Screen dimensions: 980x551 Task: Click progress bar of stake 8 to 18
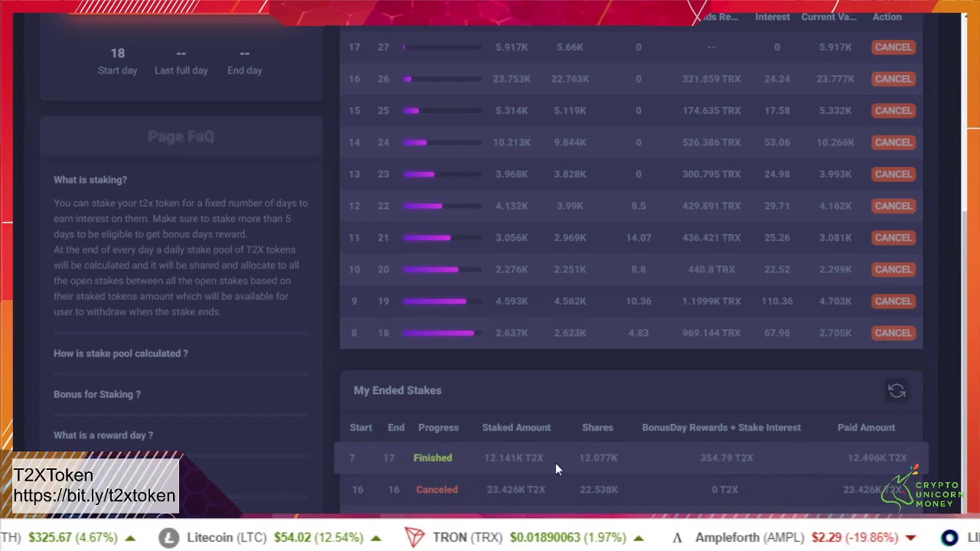point(443,333)
